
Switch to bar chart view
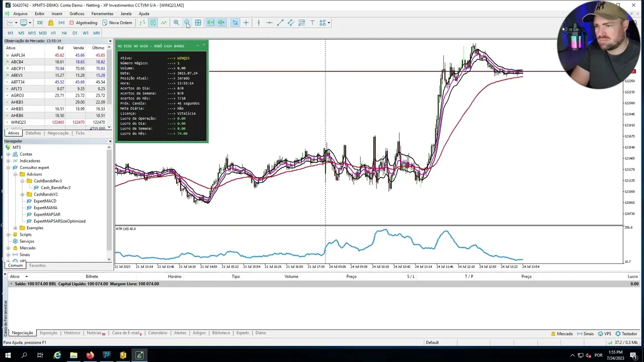142,23
